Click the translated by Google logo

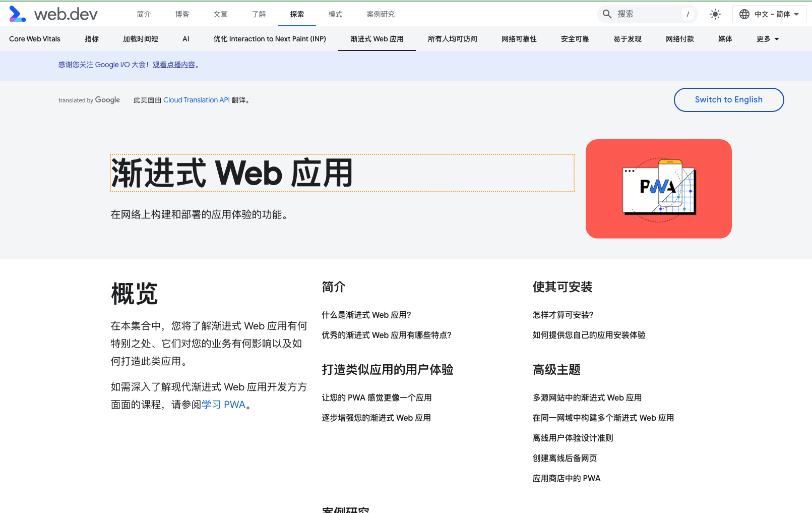89,100
